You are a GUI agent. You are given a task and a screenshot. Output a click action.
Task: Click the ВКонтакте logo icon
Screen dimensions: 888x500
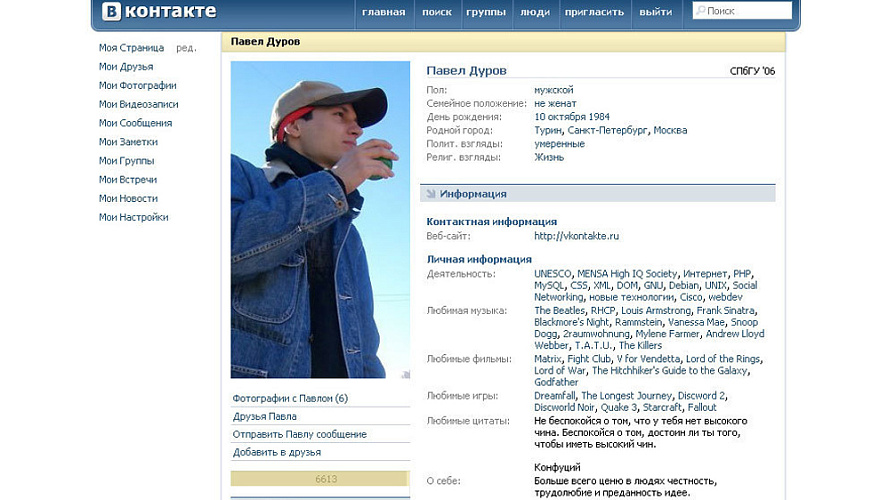[x=112, y=11]
